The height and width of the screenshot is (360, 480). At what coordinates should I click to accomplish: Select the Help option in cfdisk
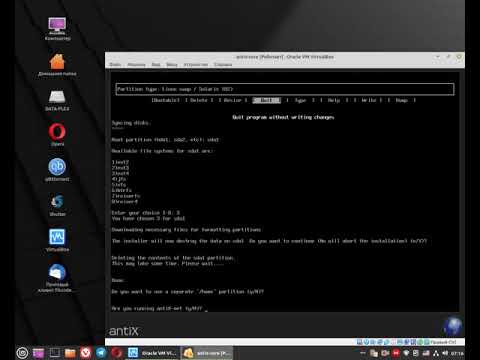tap(334, 100)
